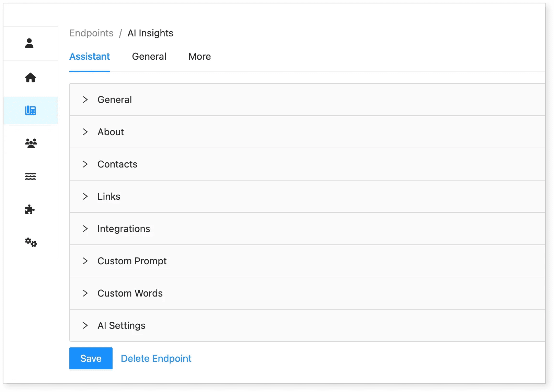Click the AI Settings row label

tap(122, 325)
